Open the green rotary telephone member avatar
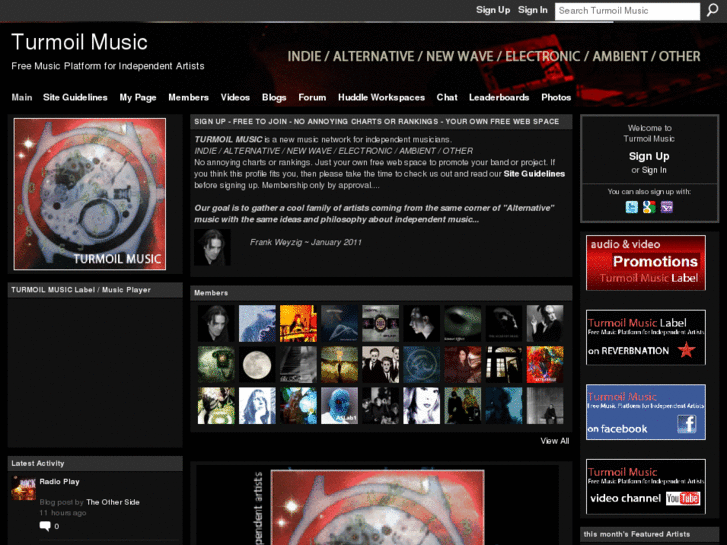The height and width of the screenshot is (545, 727). [216, 365]
